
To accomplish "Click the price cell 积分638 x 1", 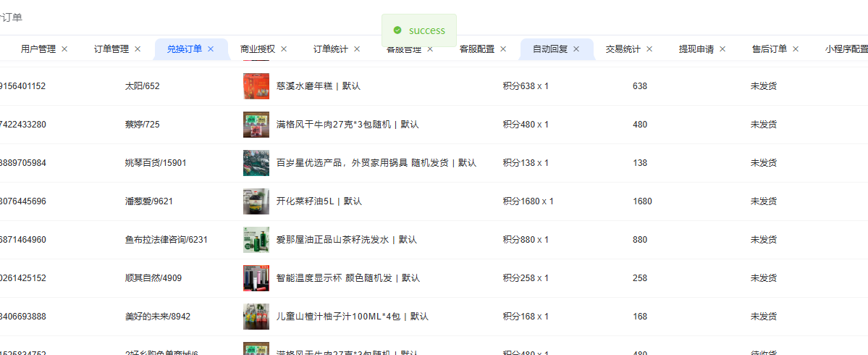I will 526,86.
